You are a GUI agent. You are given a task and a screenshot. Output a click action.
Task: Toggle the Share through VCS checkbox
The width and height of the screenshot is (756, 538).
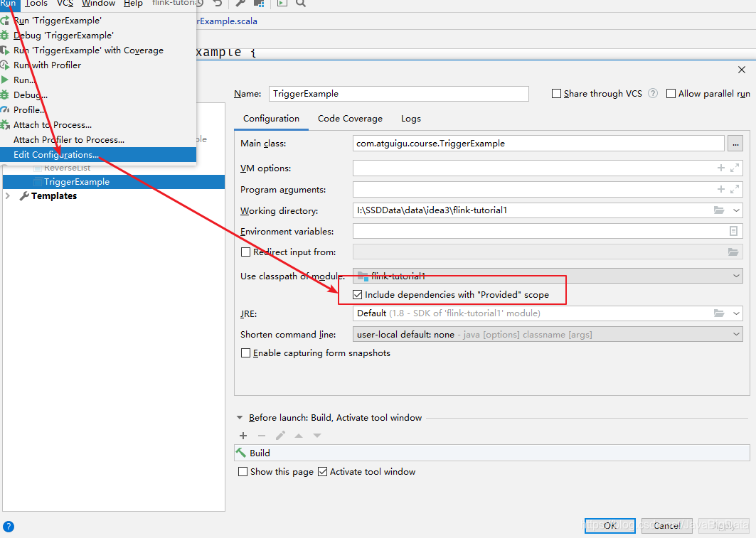pyautogui.click(x=556, y=93)
